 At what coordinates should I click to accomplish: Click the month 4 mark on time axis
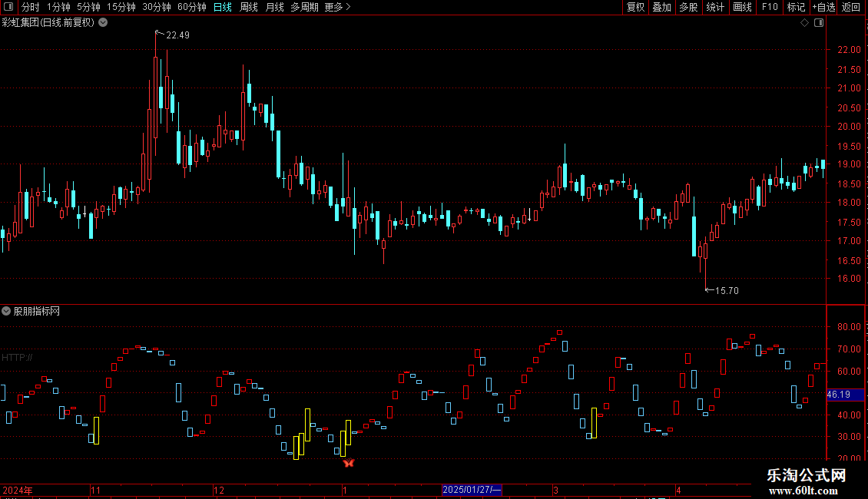(678, 490)
